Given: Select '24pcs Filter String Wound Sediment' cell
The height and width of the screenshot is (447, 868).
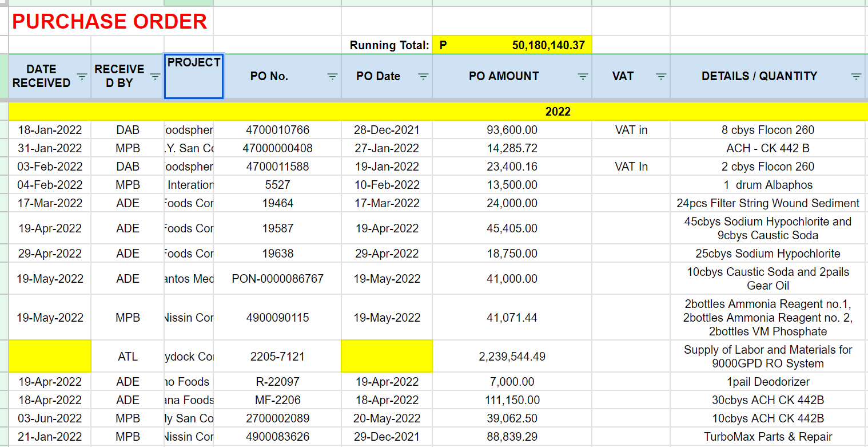Looking at the screenshot, I should 768,203.
